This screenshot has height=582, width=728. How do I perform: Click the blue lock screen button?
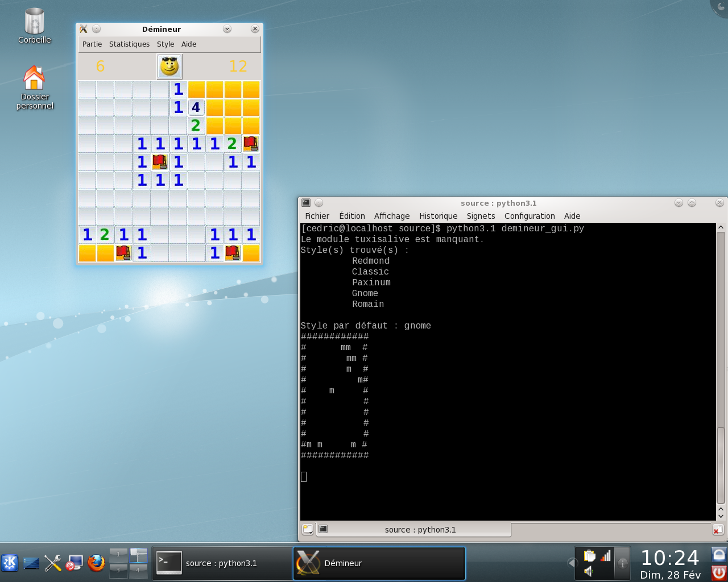[719, 555]
